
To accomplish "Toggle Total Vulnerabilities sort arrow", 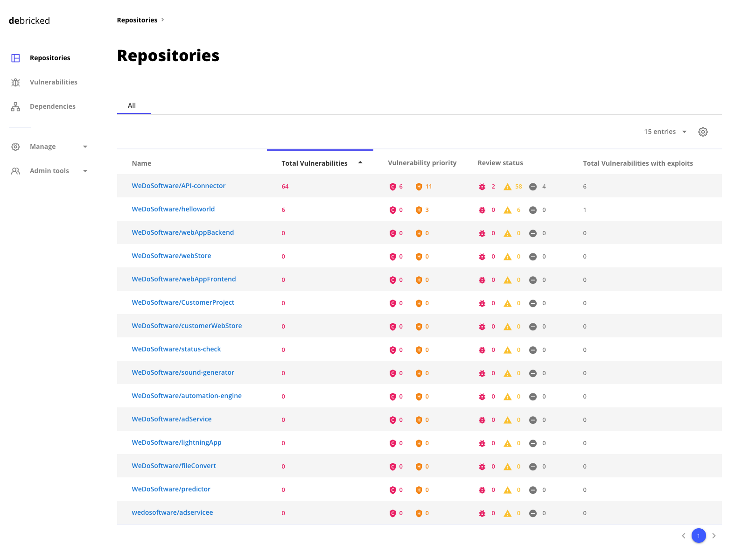I will coord(360,162).
